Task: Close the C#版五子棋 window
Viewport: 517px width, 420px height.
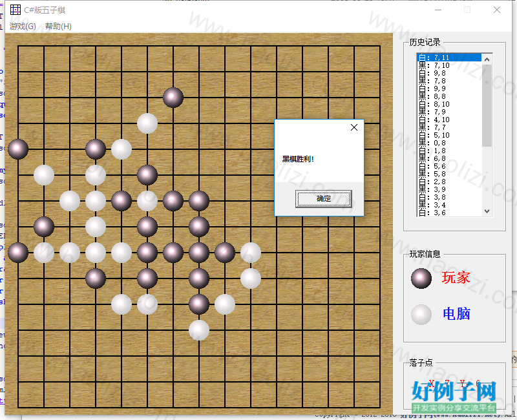Action: pyautogui.click(x=497, y=10)
